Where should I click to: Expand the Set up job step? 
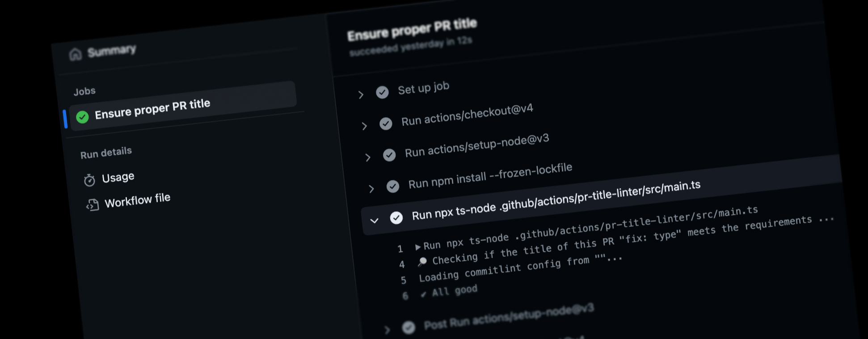click(360, 94)
